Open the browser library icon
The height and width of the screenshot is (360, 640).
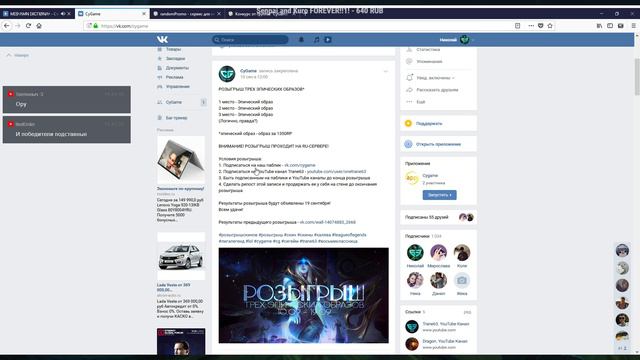point(599,26)
